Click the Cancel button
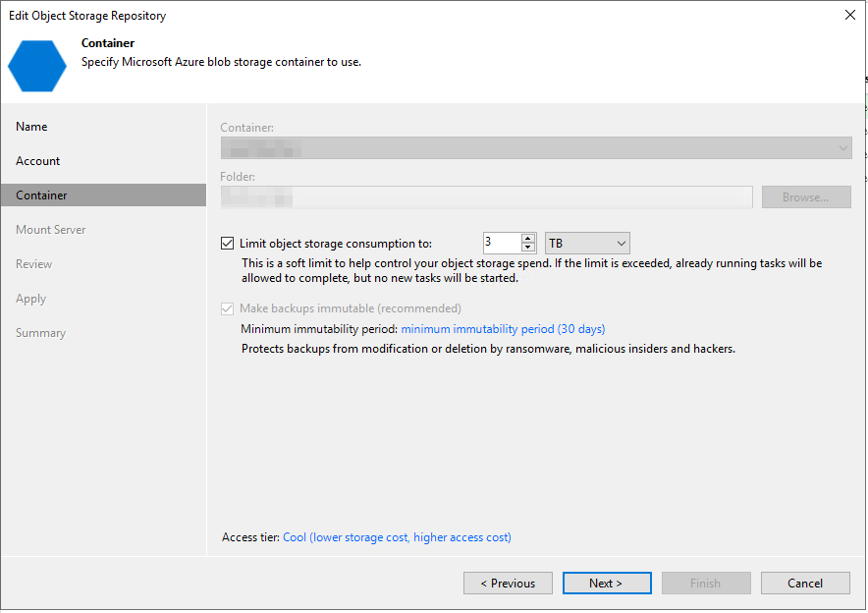 click(805, 584)
